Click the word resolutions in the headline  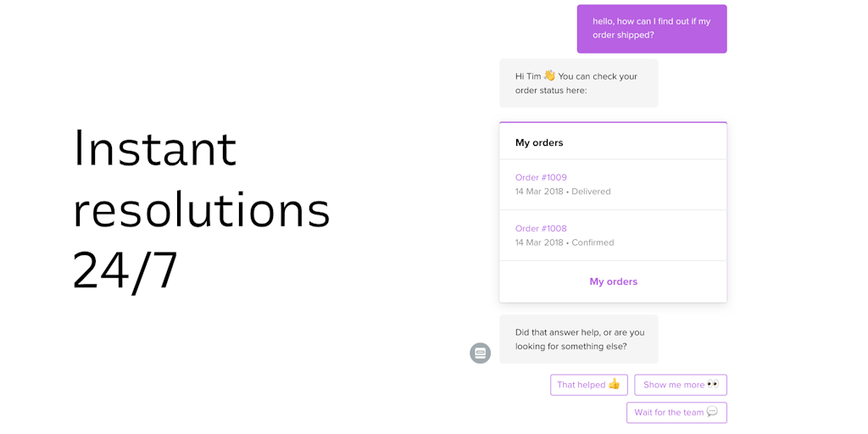pyautogui.click(x=202, y=210)
